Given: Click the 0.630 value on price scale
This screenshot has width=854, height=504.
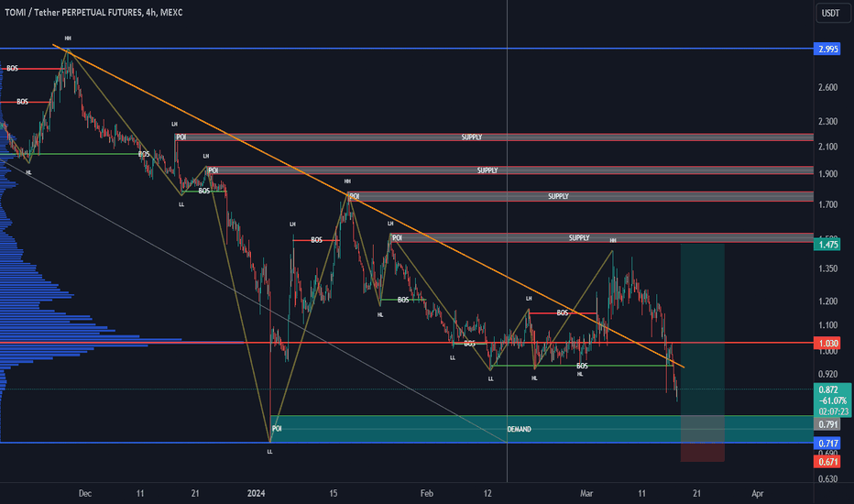Looking at the screenshot, I should (827, 479).
